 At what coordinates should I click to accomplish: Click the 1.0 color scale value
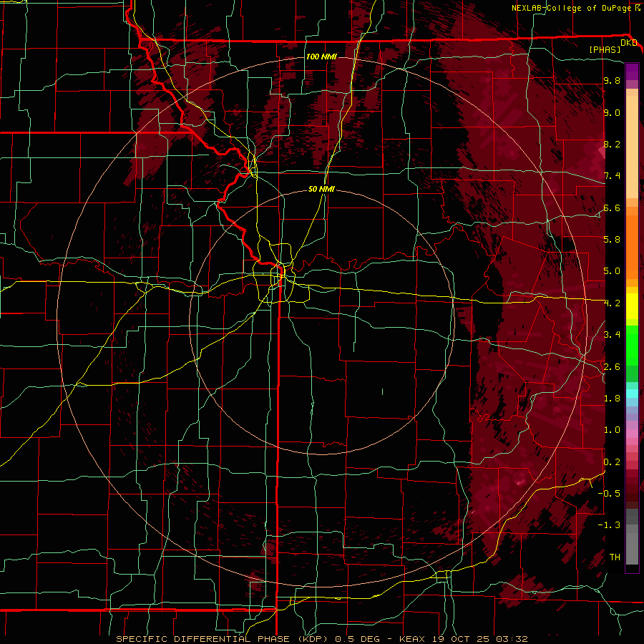coord(612,430)
